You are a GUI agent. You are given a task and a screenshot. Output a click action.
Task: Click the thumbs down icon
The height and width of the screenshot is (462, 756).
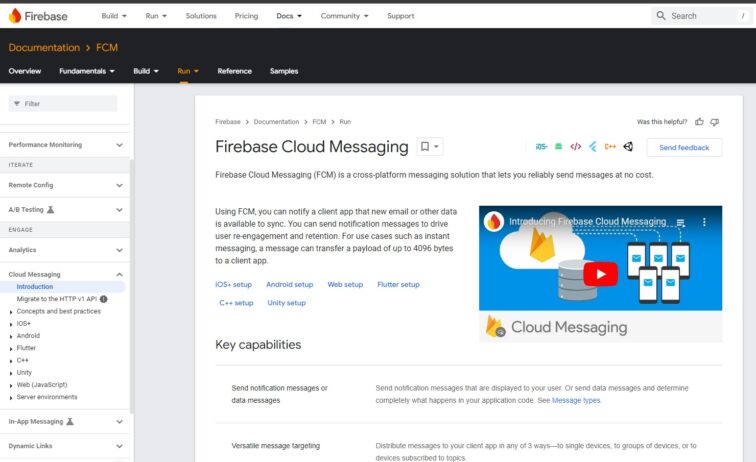coord(715,122)
